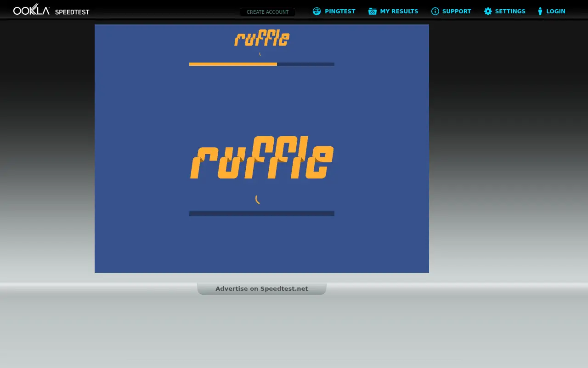Open the Create Account button
Screen dimensions: 588x368
pos(267,12)
